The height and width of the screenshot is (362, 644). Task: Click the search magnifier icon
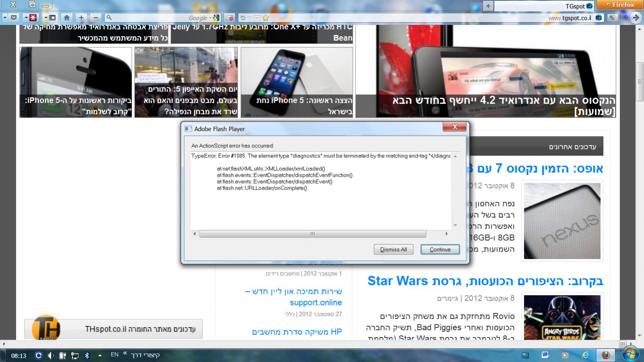click(109, 18)
